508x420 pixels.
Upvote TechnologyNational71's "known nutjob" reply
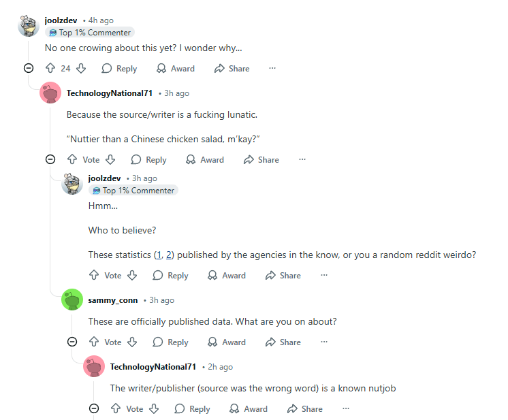115,408
